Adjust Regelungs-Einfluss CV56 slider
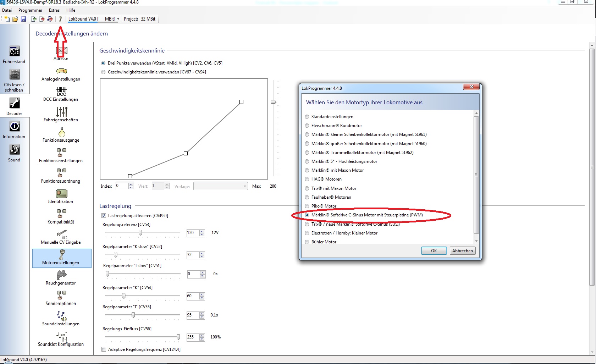Viewport: 596px width, 364px height. coord(178,337)
